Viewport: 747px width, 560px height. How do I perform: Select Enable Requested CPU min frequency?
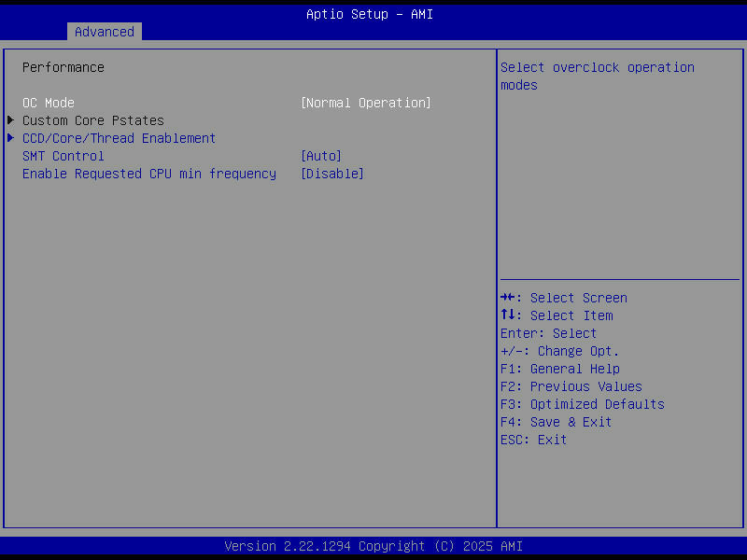pos(148,173)
